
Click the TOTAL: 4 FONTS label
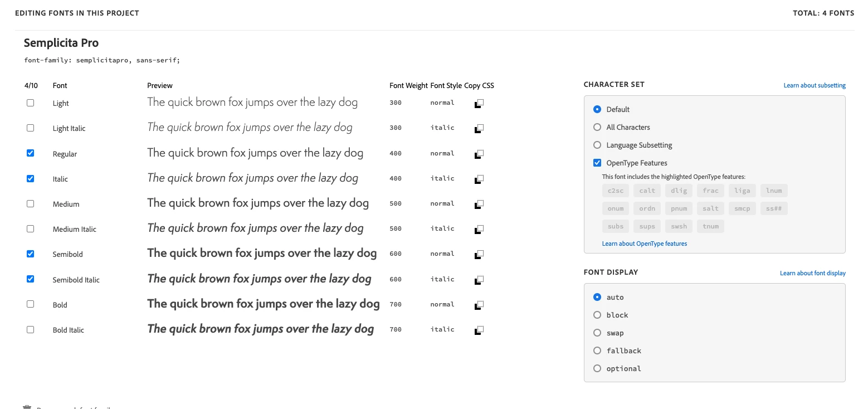tap(823, 13)
